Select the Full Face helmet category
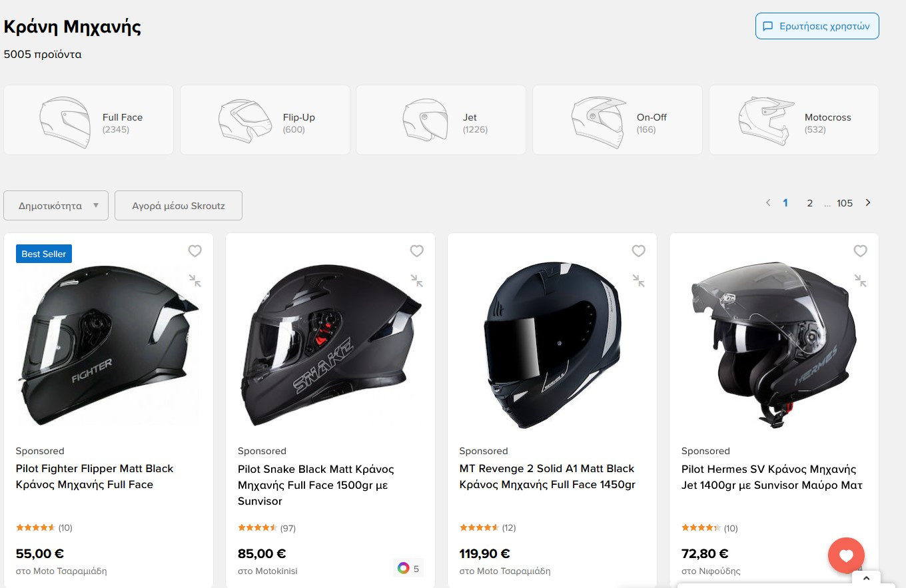906x588 pixels. [x=89, y=120]
